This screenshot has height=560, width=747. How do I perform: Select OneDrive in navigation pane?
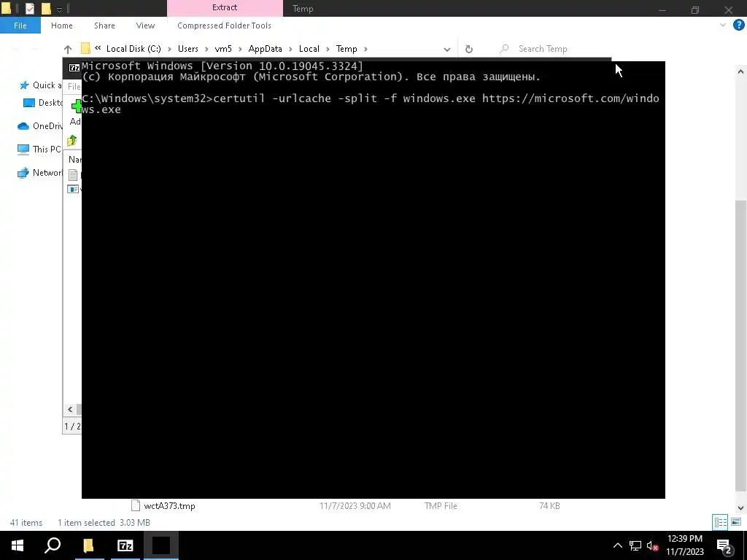(40, 126)
